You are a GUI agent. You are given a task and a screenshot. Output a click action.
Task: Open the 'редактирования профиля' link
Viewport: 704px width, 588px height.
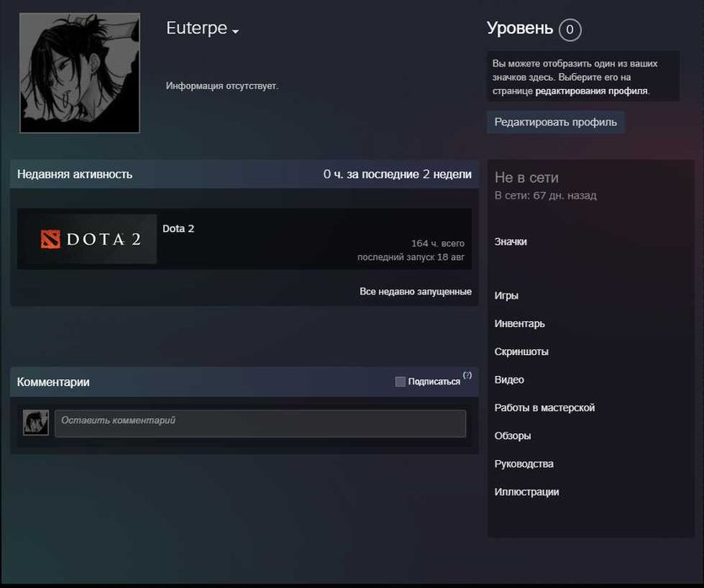pos(592,91)
